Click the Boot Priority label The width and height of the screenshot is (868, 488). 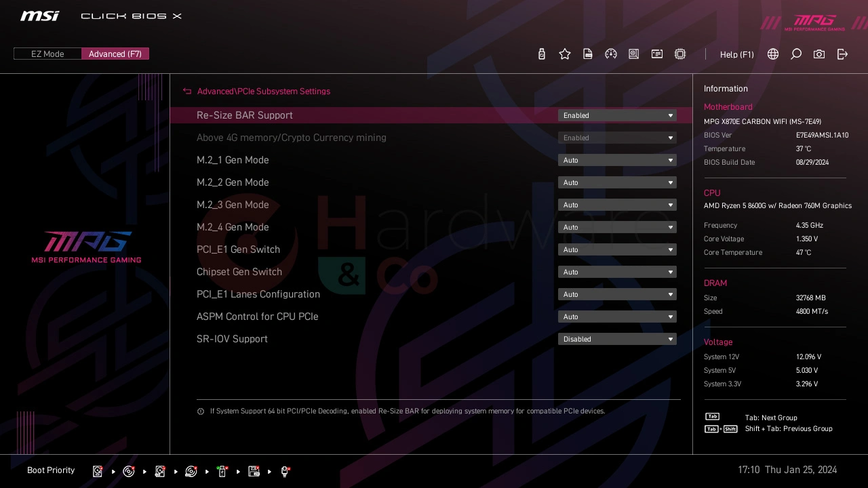[51, 470]
